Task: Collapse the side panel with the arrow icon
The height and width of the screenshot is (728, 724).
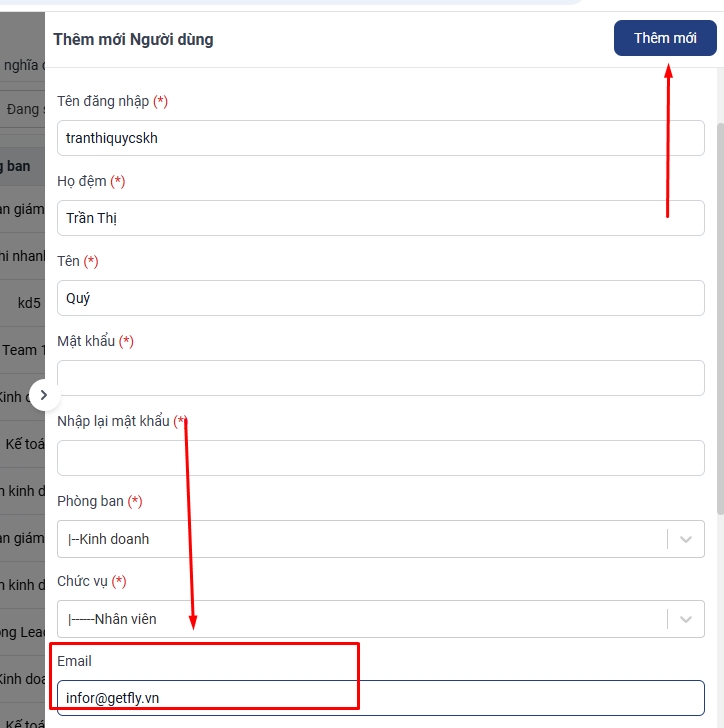Action: pyautogui.click(x=43, y=395)
